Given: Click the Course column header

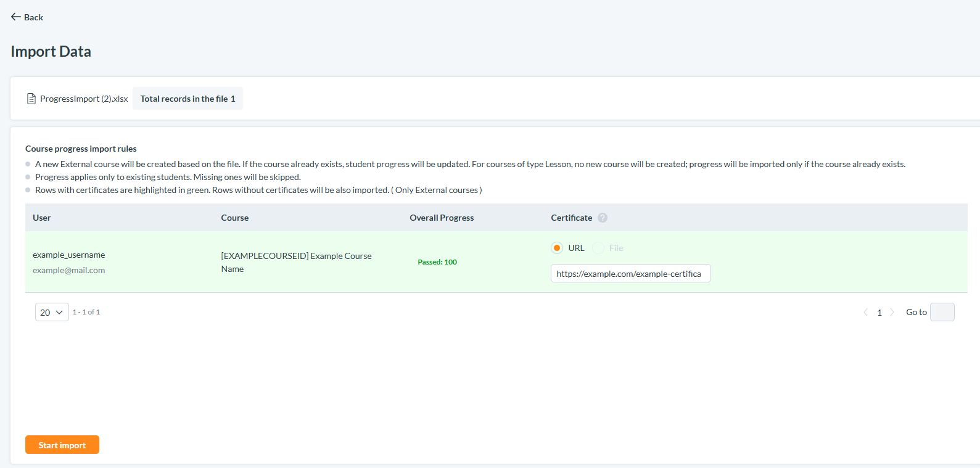Looking at the screenshot, I should (235, 218).
